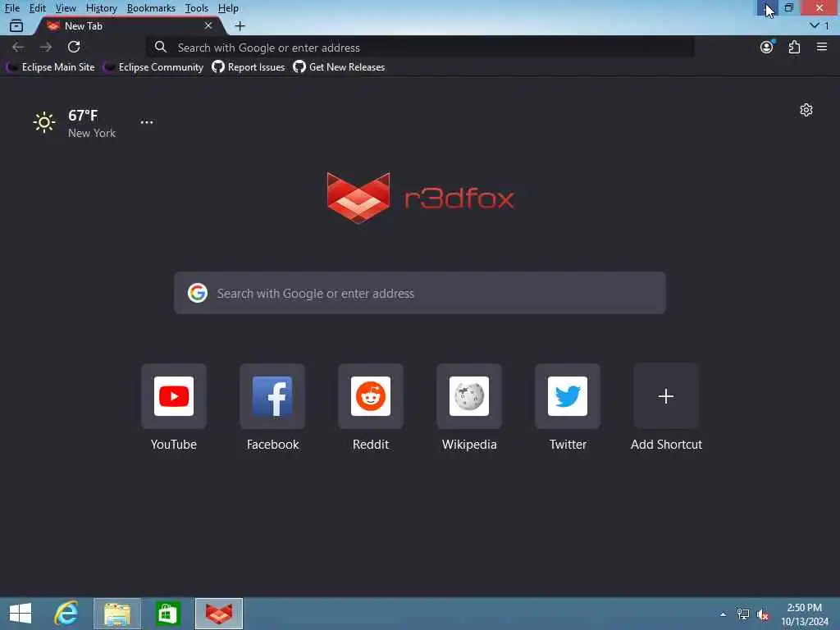Open the account profile icon
Viewport: 840px width, 630px height.
767,47
